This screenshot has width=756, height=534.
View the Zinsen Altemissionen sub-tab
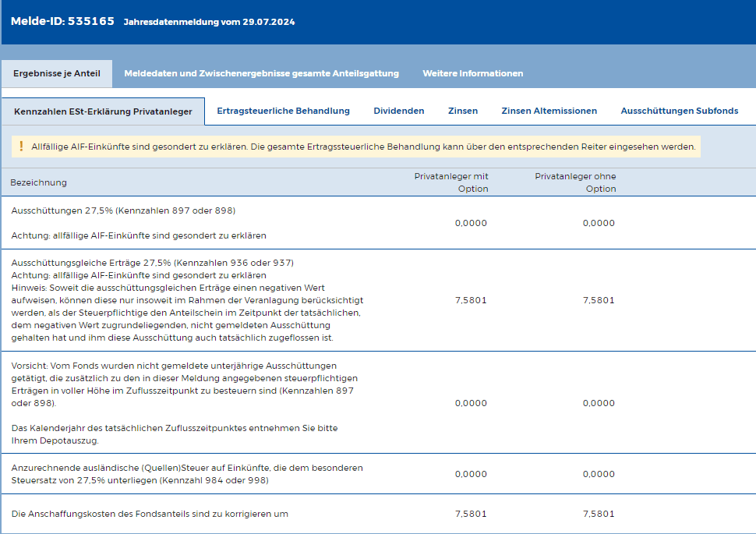click(549, 111)
